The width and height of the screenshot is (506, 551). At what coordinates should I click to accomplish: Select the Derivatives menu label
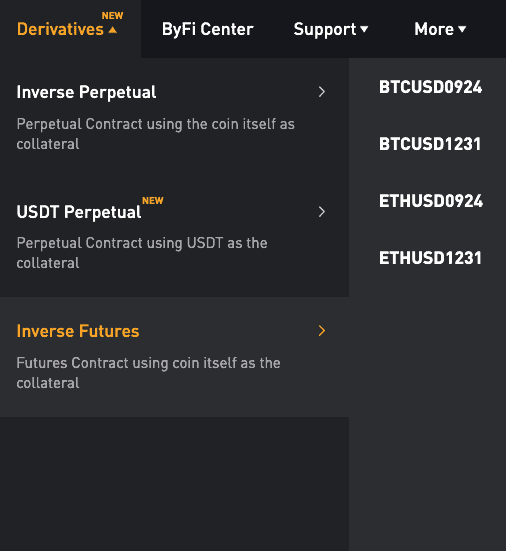(x=60, y=29)
